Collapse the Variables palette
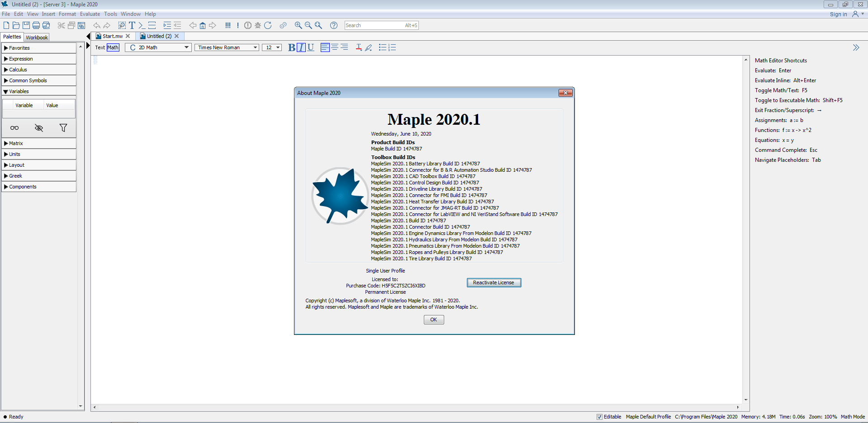This screenshot has width=868, height=423. tap(39, 91)
